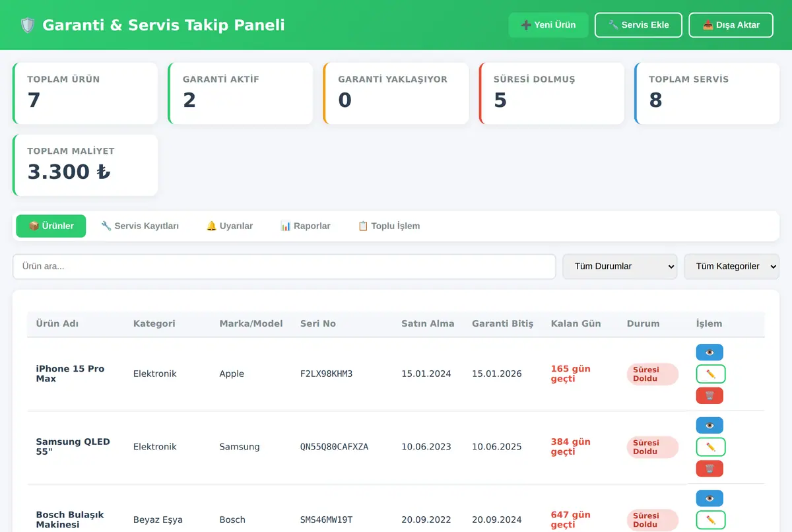Edit the Bosch Bulaşık Makinesi entry

tap(711, 520)
